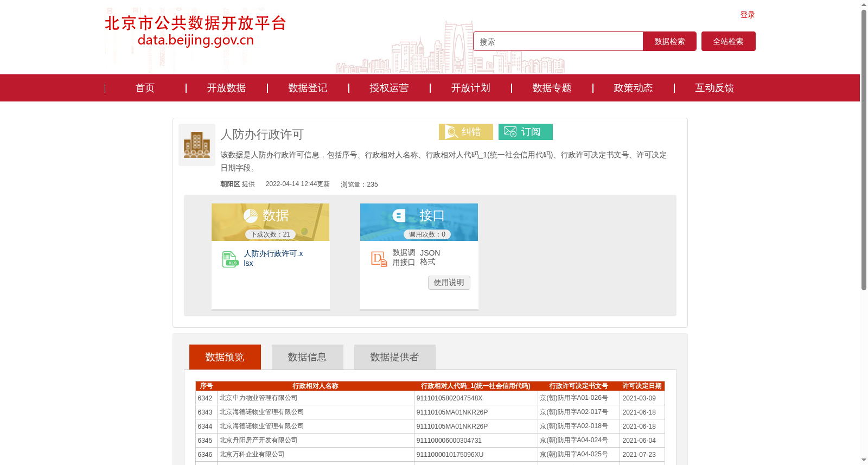868x465 pixels.
Task: Subscribe using the 订阅 button
Action: click(x=526, y=132)
